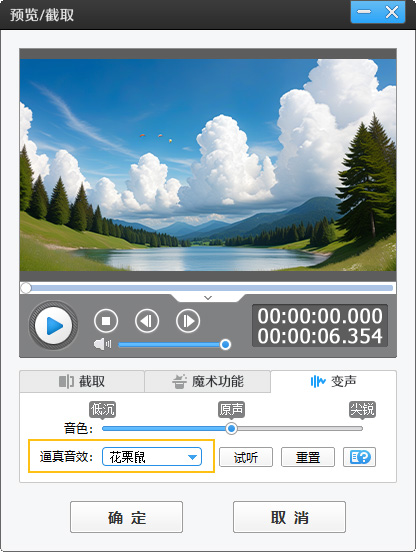Select the 变声 tab
Viewport: 416px width, 552px height.
click(334, 381)
